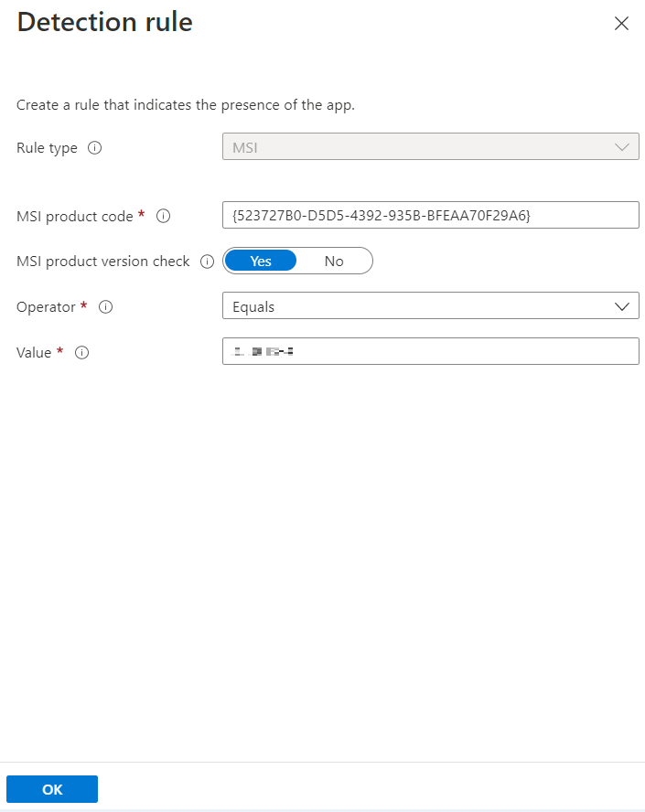Image resolution: width=645 pixels, height=812 pixels.
Task: Click the Rule type info icon
Action: tap(94, 147)
